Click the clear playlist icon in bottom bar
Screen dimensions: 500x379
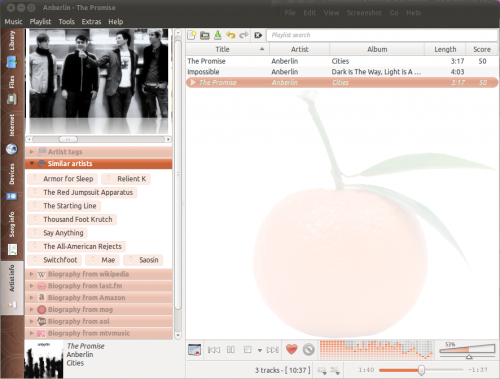(x=194, y=350)
